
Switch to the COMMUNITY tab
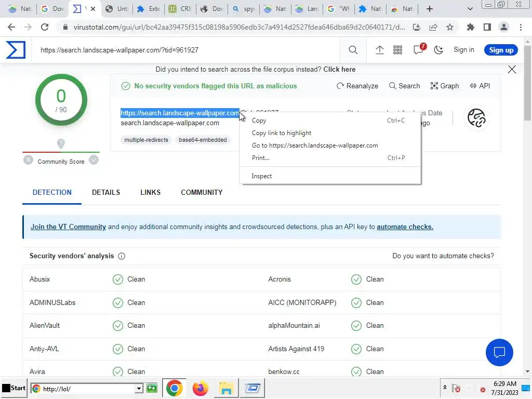tap(202, 192)
